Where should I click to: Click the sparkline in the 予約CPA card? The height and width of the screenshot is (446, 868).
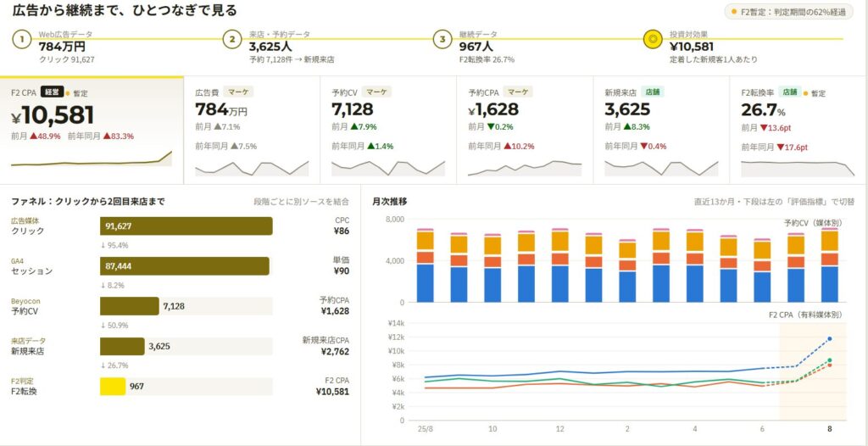tap(525, 169)
